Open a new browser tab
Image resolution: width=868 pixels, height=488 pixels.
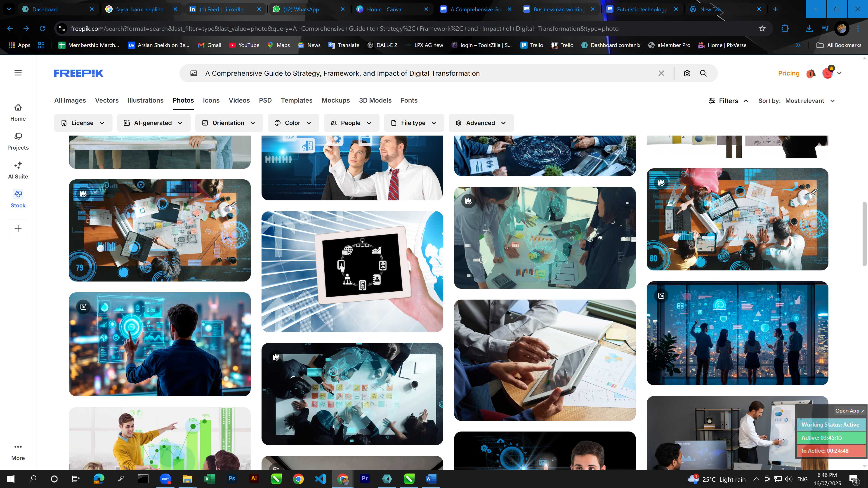pos(775,9)
